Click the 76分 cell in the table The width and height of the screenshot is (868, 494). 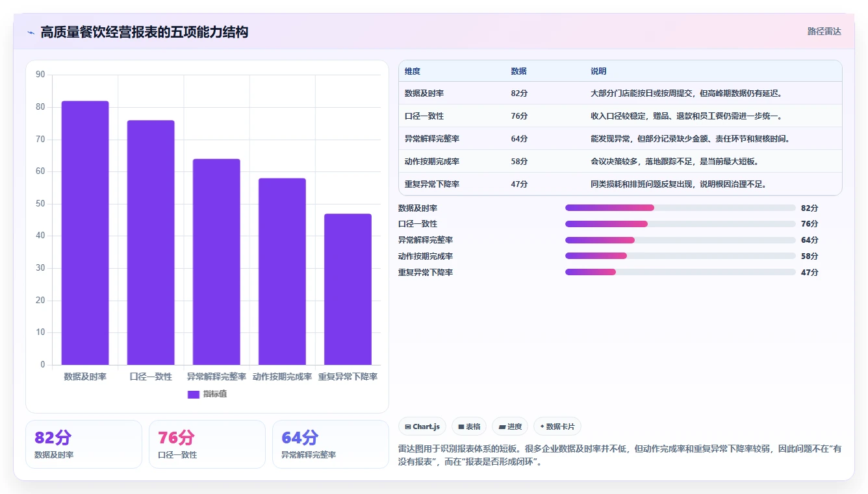tap(519, 116)
